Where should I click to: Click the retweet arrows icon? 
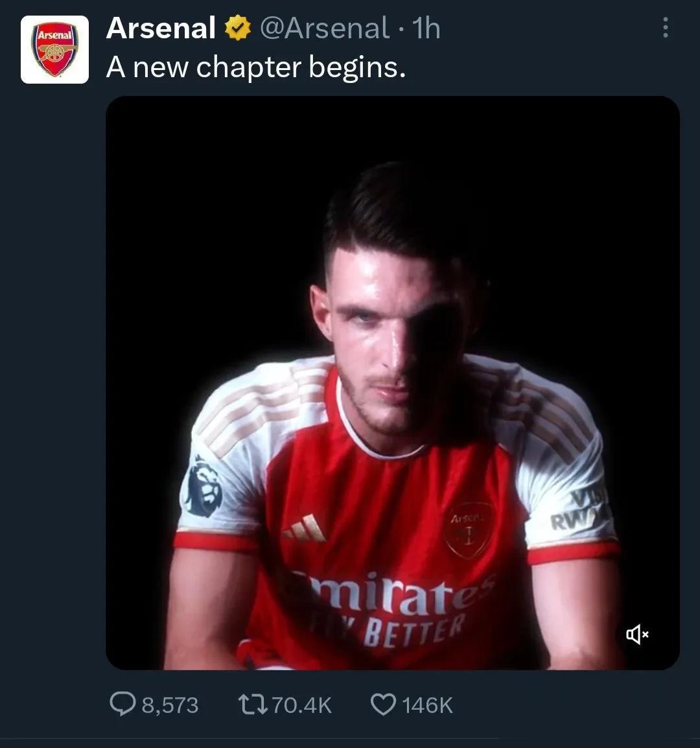tap(253, 705)
